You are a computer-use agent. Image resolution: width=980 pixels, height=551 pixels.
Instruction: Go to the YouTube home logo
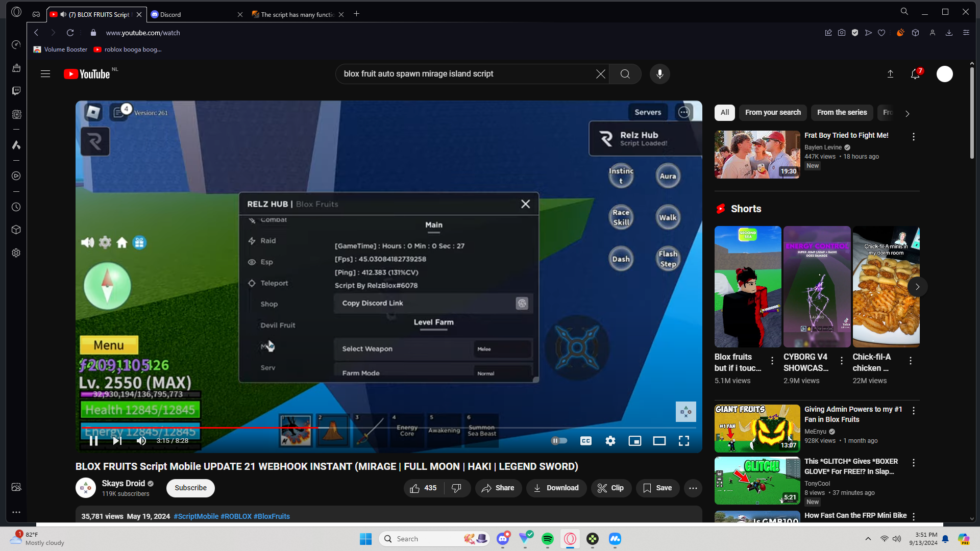click(87, 74)
